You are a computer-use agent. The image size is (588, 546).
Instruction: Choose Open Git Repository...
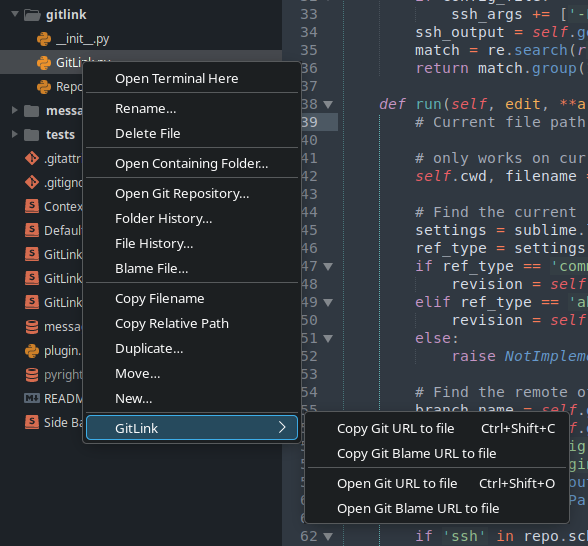(x=192, y=194)
